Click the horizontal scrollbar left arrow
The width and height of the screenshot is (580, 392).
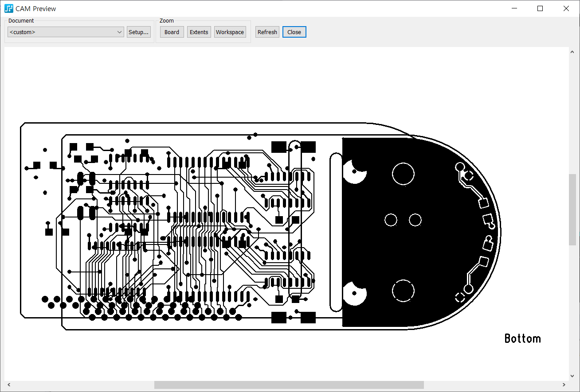click(x=8, y=385)
